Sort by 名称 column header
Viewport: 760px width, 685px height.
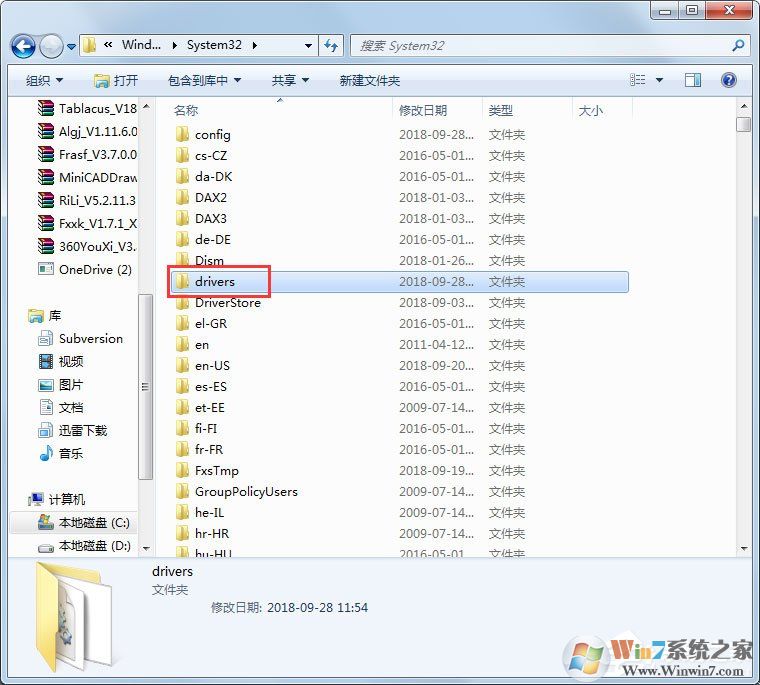click(x=186, y=111)
